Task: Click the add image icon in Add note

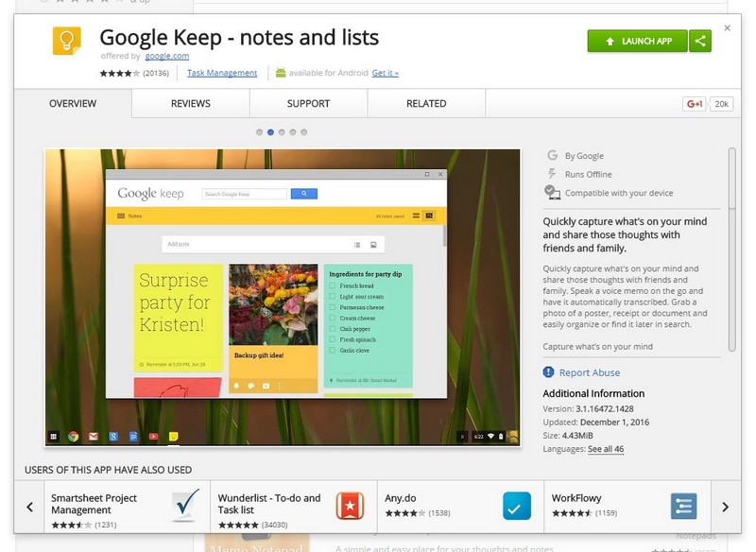Action: click(373, 245)
